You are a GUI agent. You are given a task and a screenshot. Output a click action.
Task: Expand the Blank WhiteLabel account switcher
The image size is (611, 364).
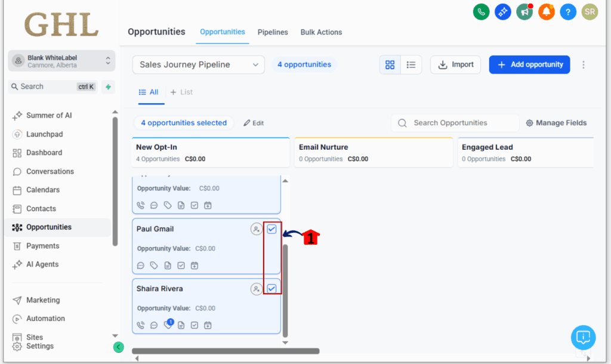[61, 61]
